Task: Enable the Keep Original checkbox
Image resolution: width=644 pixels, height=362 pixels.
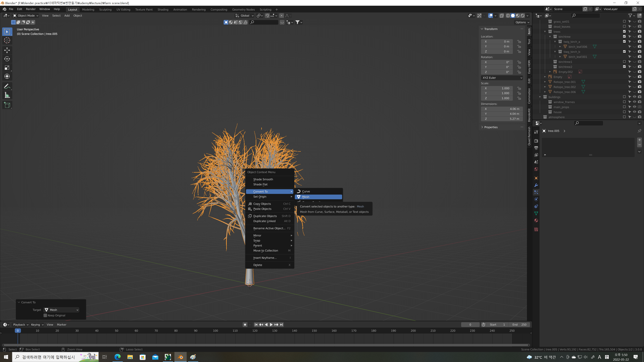Action: [x=45, y=315]
